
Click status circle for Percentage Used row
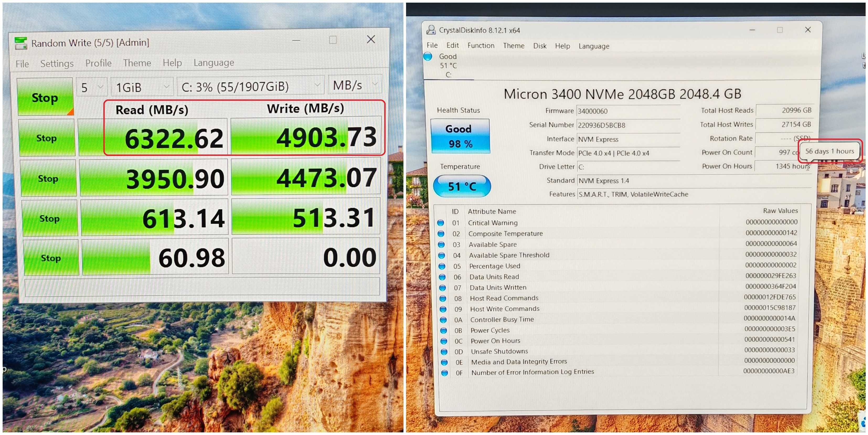point(442,266)
